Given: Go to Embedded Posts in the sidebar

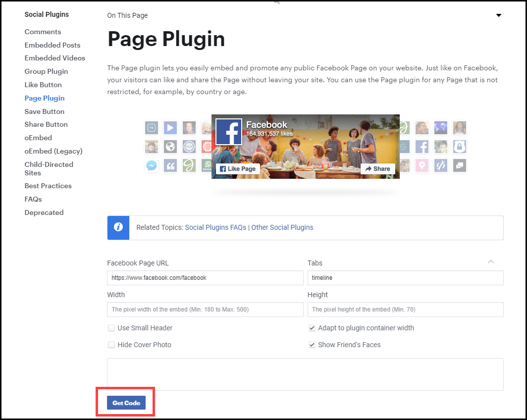Looking at the screenshot, I should pos(53,45).
